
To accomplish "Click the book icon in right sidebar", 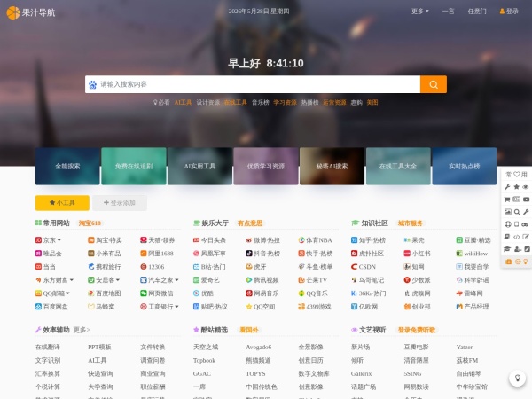I will tap(507, 237).
